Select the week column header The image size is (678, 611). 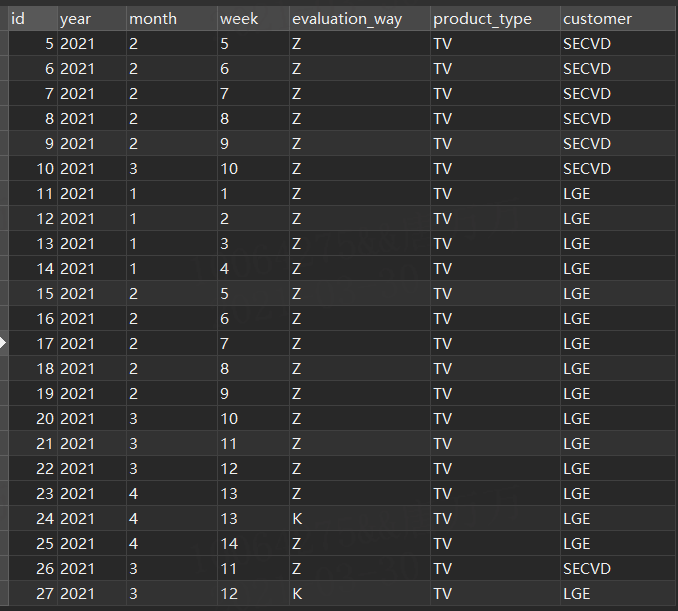coord(253,19)
